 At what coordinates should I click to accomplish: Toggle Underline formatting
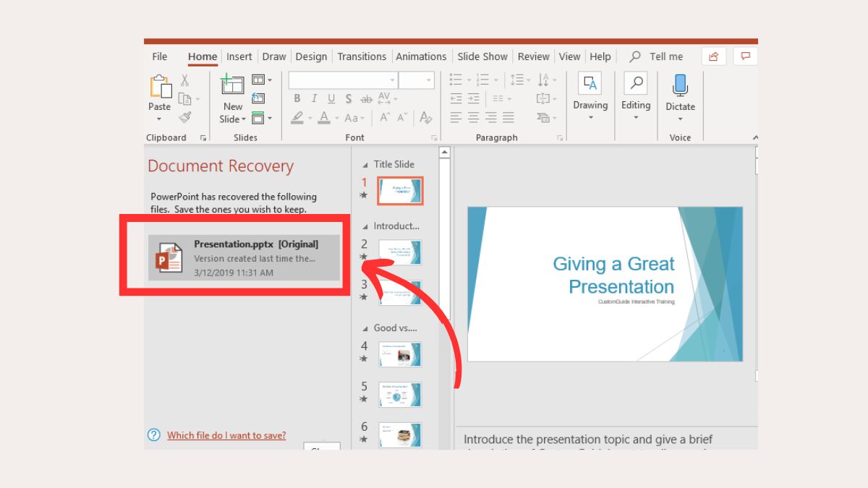[x=331, y=99]
